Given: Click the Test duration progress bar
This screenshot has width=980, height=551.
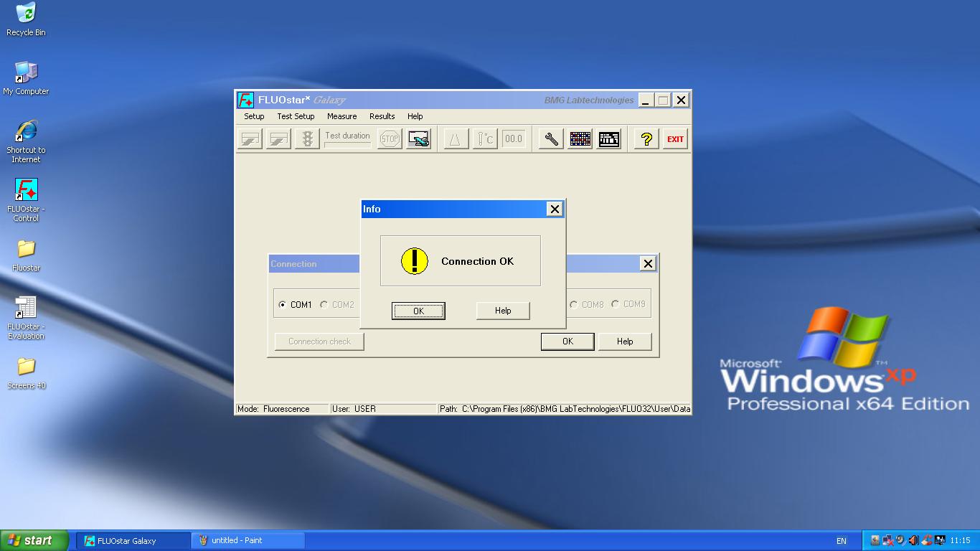Looking at the screenshot, I should pyautogui.click(x=348, y=145).
